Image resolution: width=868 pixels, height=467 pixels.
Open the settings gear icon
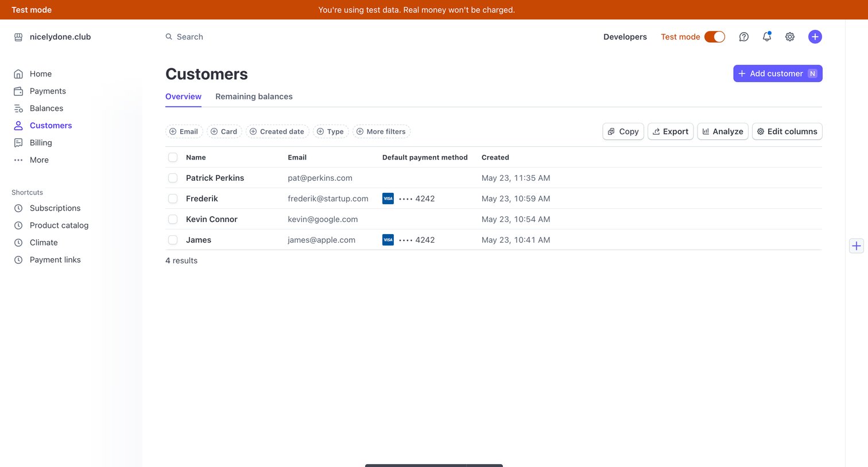790,37
